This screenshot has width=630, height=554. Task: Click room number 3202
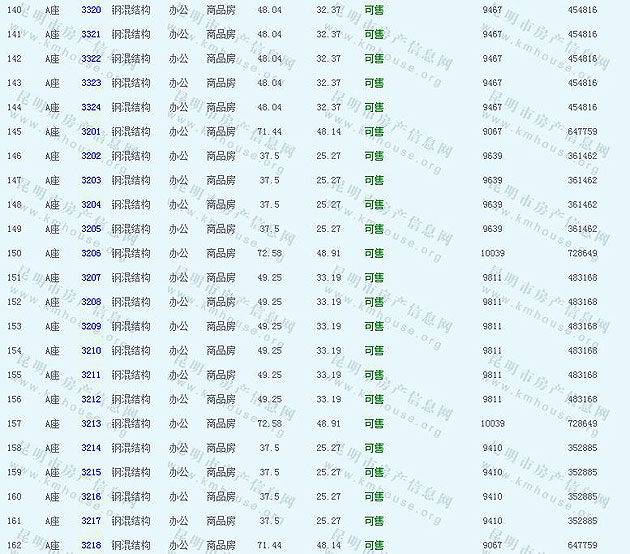pos(91,156)
